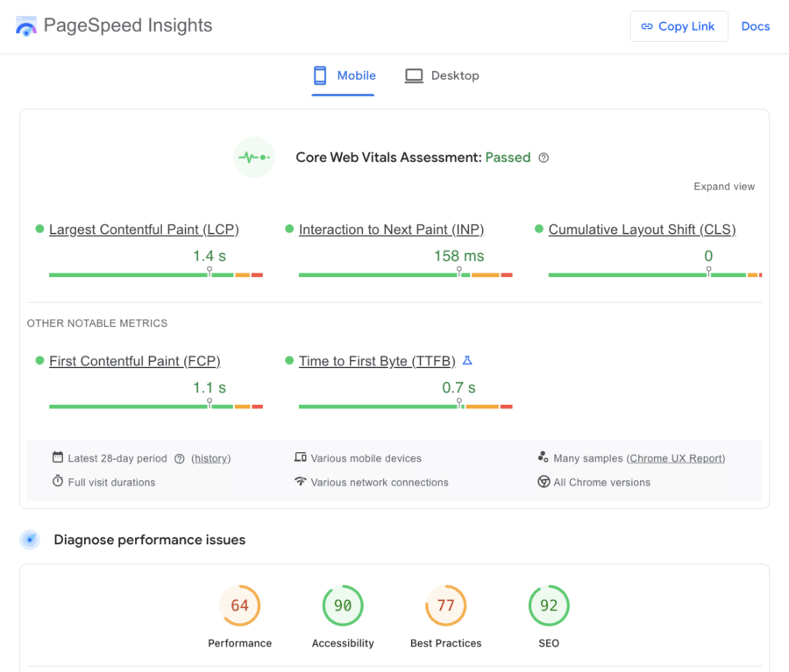Click the wifi icon for Various network connections
This screenshot has height=672, width=789.
[x=301, y=481]
